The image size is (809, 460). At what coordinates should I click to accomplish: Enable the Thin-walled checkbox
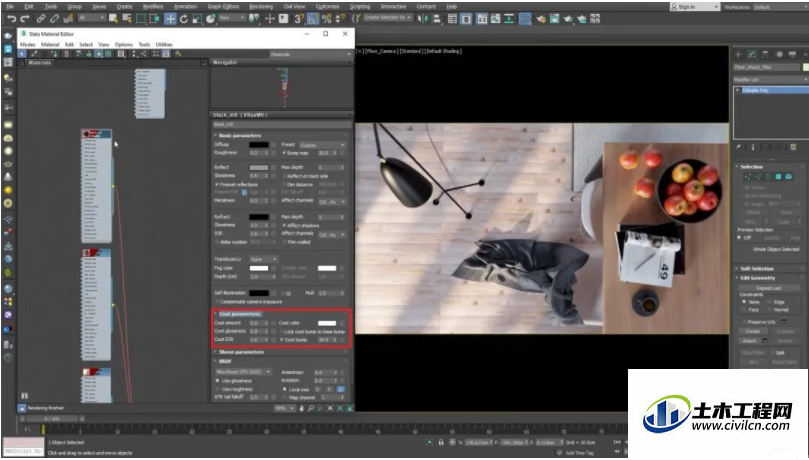pyautogui.click(x=284, y=242)
